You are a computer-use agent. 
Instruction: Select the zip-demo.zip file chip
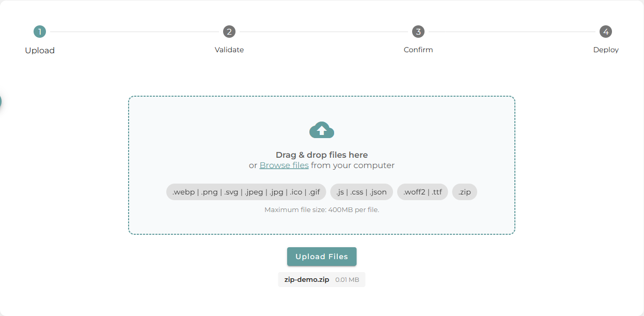322,280
